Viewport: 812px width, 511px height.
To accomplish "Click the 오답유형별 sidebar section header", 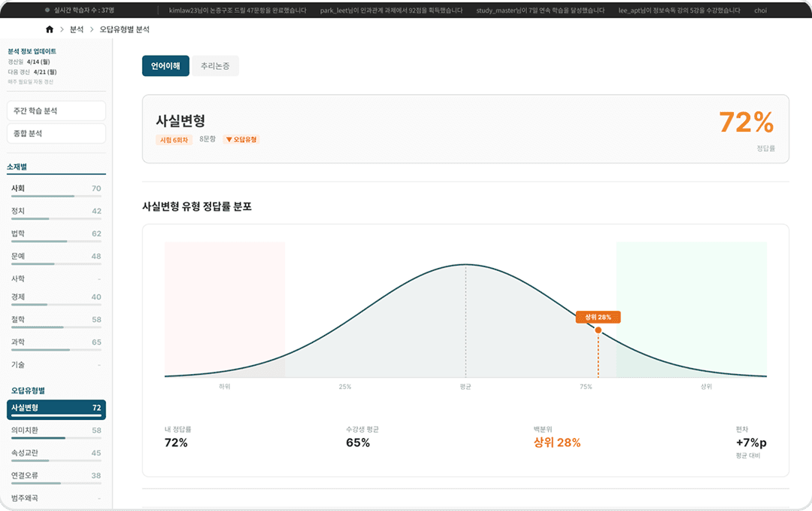I will [28, 391].
